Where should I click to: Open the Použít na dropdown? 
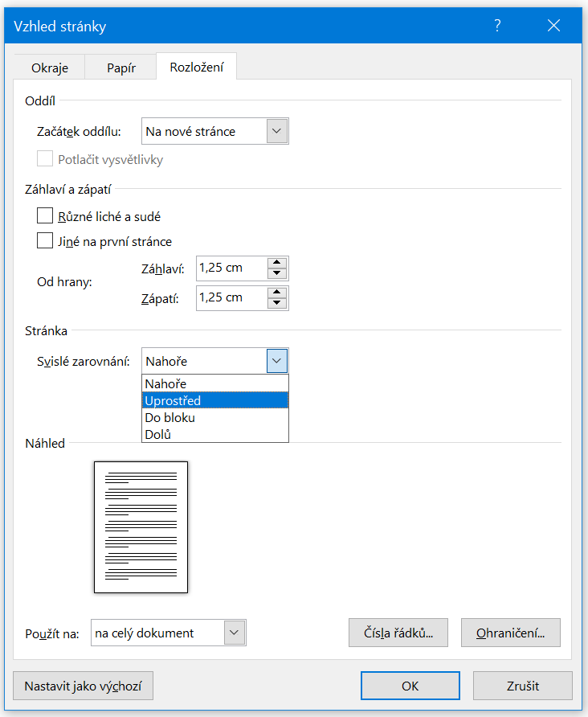(235, 633)
